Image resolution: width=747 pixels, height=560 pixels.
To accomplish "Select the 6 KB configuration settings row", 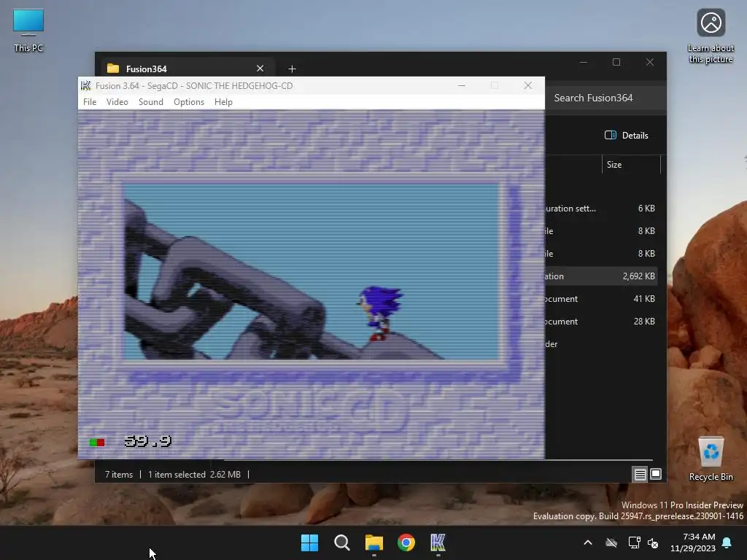I will coord(601,209).
